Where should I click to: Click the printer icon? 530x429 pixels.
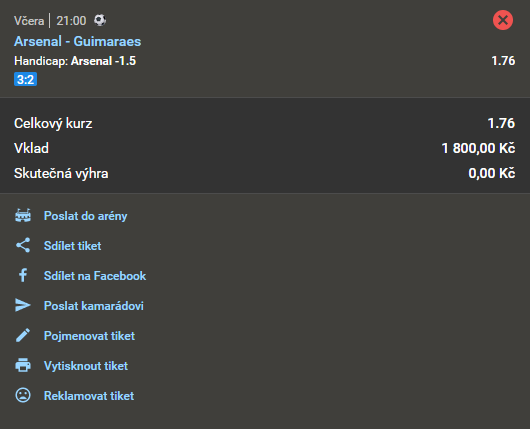tap(23, 365)
